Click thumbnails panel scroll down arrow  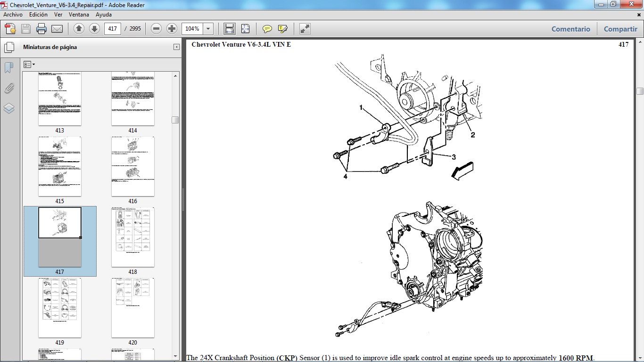[175, 356]
